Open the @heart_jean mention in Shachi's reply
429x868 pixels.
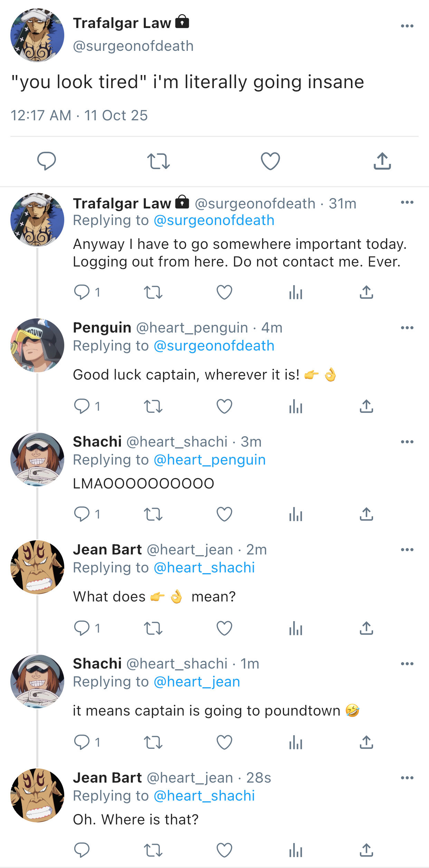coord(197,682)
